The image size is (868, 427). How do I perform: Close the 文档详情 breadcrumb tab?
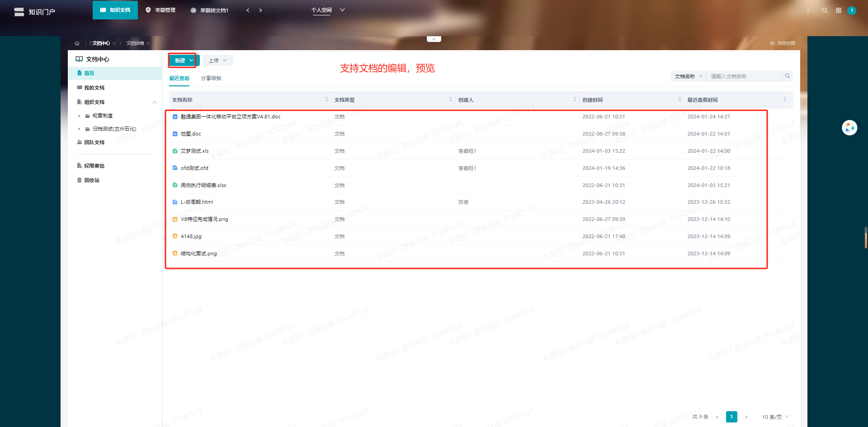click(148, 43)
